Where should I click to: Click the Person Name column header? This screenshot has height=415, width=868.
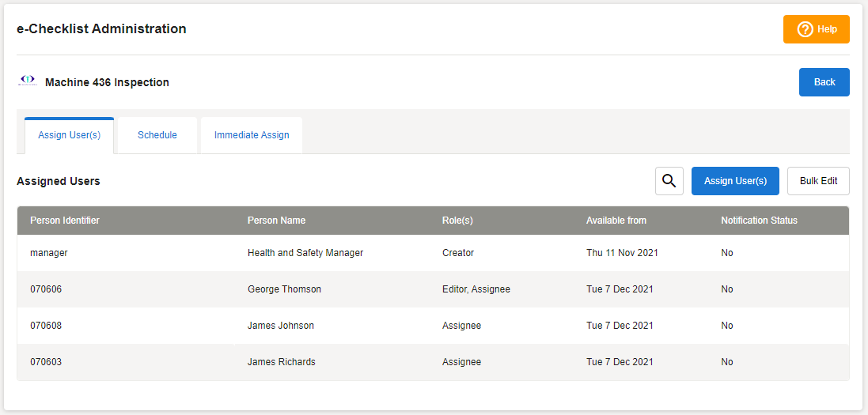(x=276, y=221)
